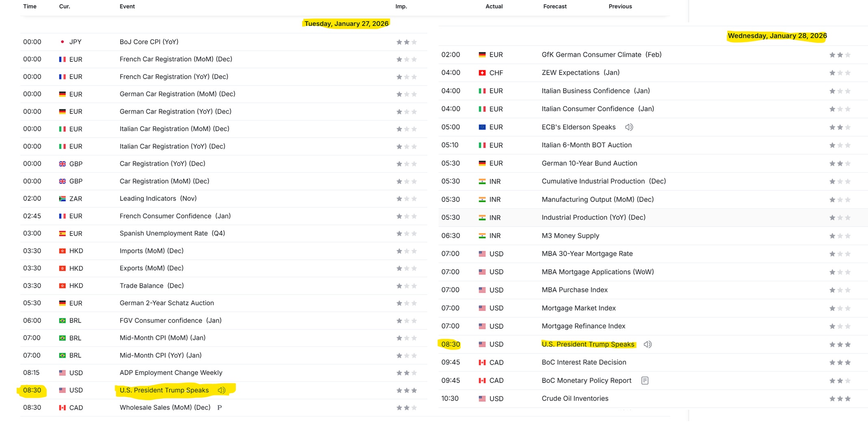Click the 'Event' column header
The height and width of the screenshot is (428, 868).
127,6
